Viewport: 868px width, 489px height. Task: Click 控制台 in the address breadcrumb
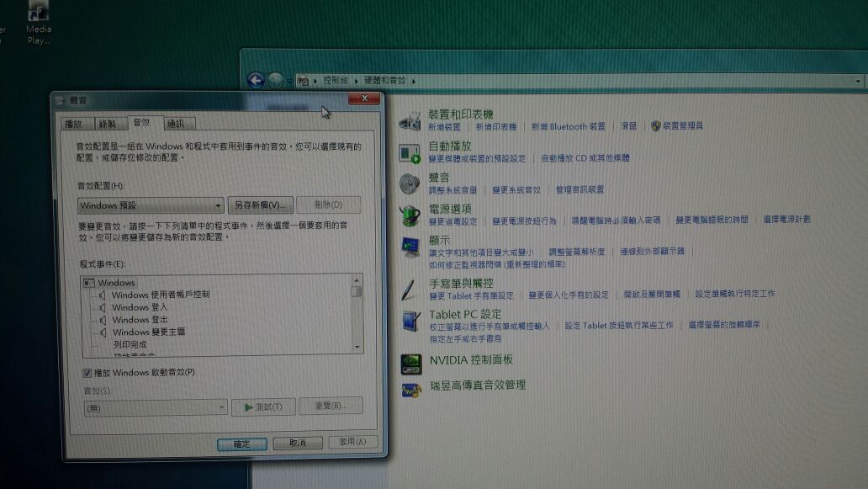pos(336,81)
